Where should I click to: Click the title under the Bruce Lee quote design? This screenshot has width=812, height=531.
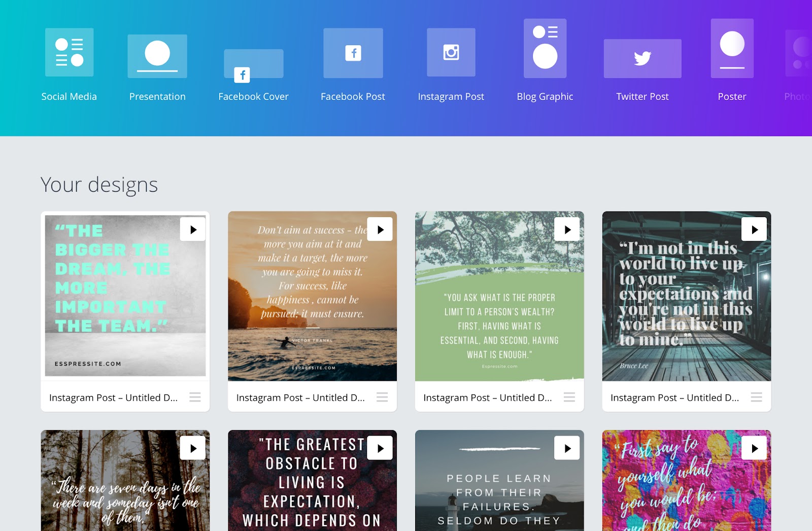674,398
